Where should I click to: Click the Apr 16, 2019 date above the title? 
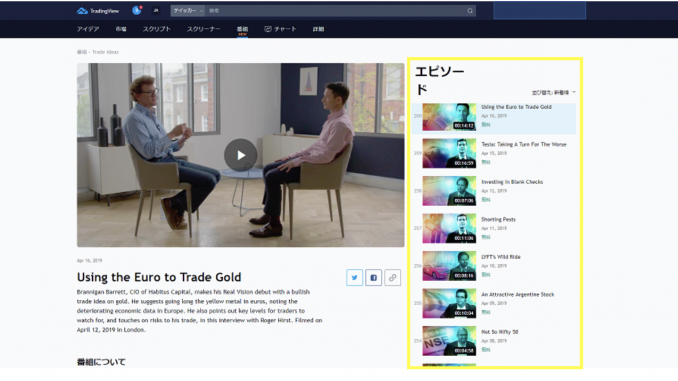pyautogui.click(x=90, y=260)
